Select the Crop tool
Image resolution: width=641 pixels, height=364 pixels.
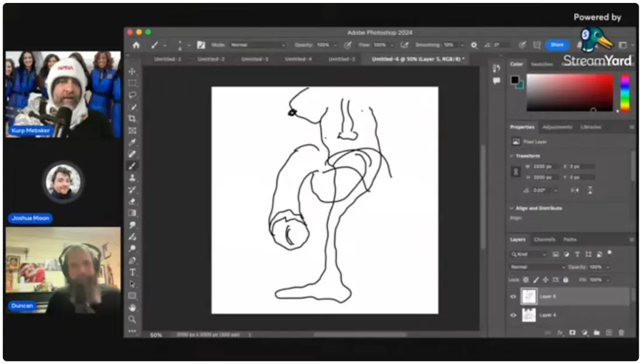[132, 118]
